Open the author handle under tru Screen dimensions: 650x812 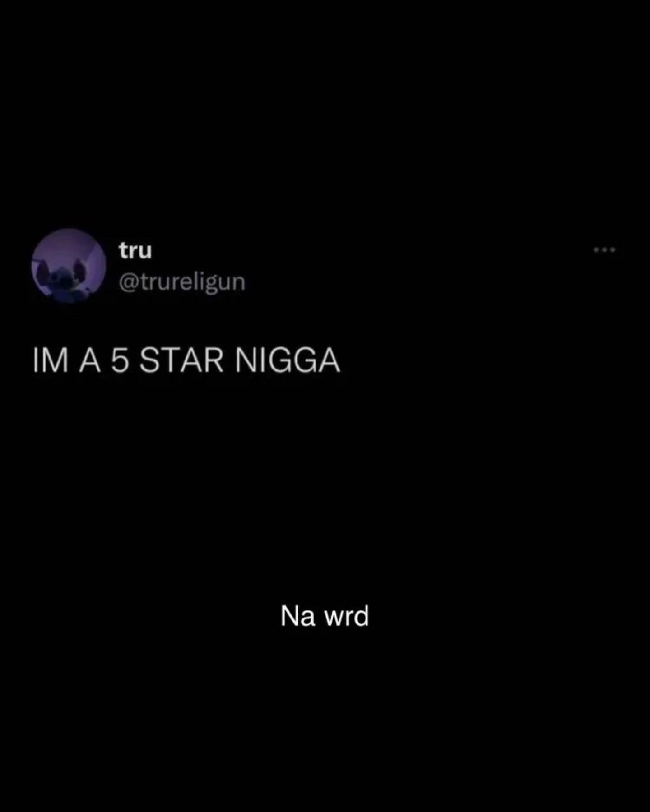point(182,282)
